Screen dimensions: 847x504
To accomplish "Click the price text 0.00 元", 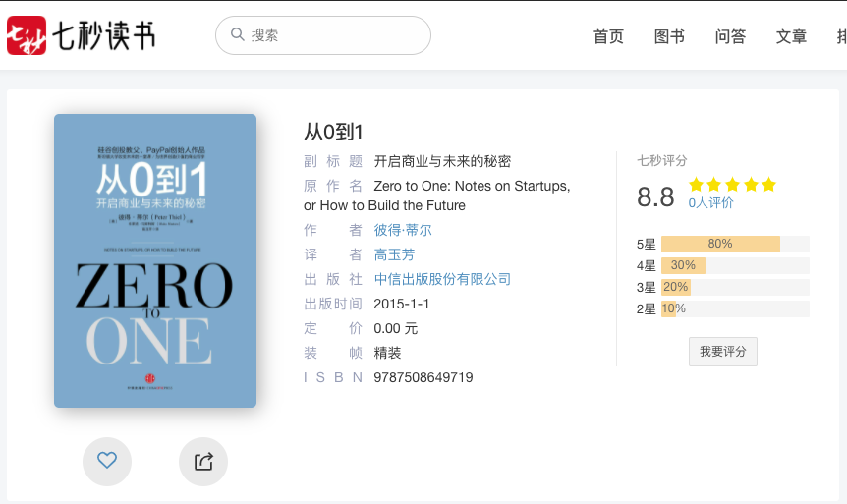I will click(x=396, y=328).
